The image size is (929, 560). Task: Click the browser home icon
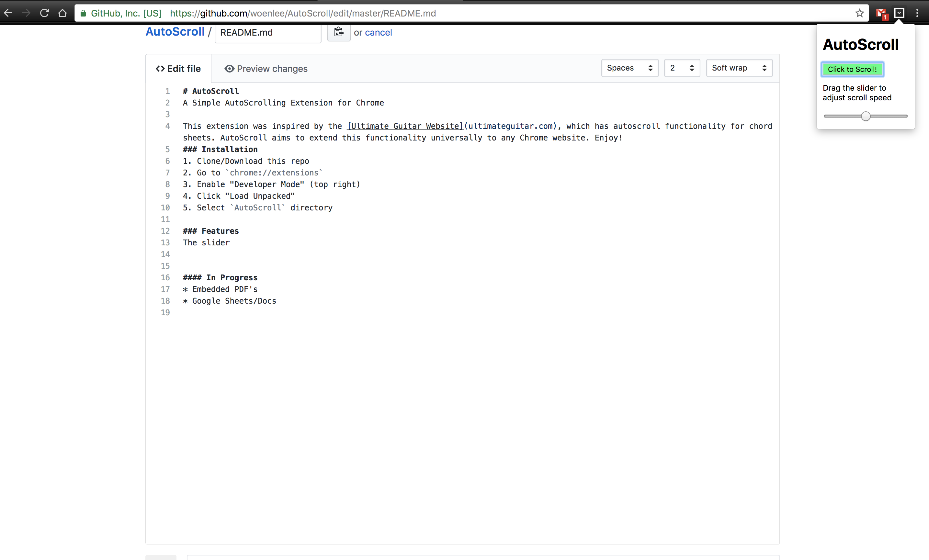pyautogui.click(x=62, y=13)
